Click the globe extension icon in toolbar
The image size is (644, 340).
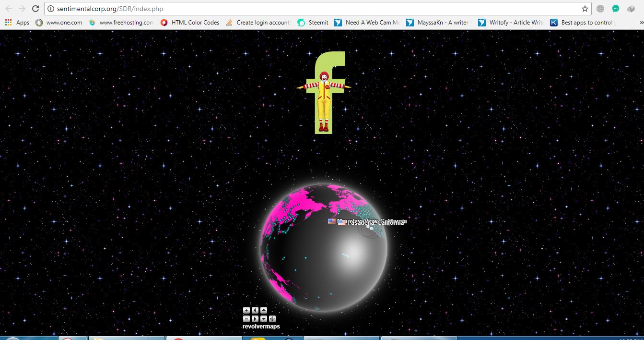click(600, 9)
